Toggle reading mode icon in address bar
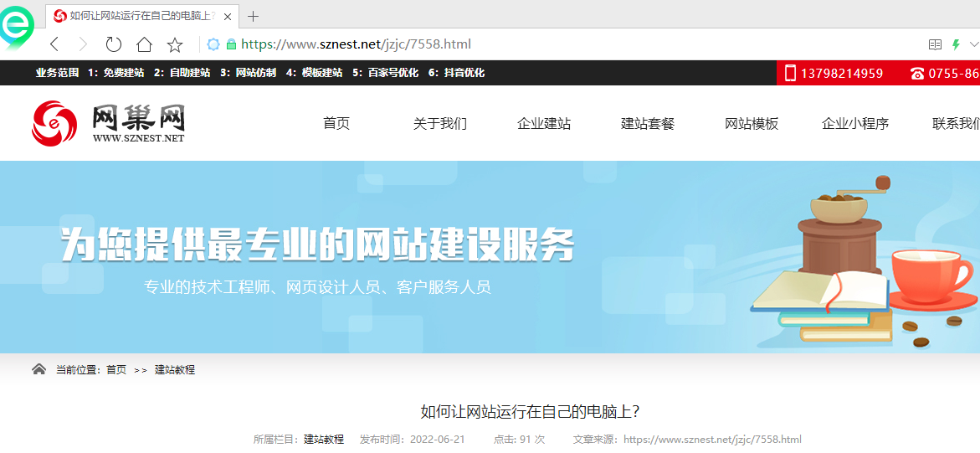Viewport: 980px width, 453px height. click(936, 44)
